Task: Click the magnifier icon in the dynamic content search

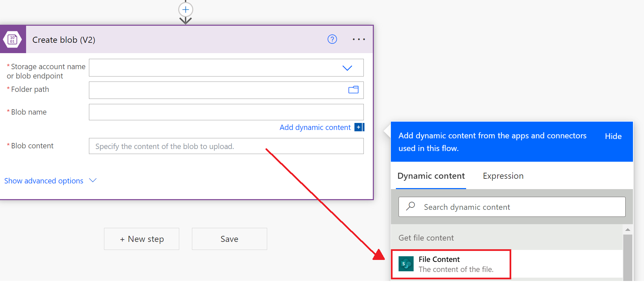Action: click(x=411, y=206)
